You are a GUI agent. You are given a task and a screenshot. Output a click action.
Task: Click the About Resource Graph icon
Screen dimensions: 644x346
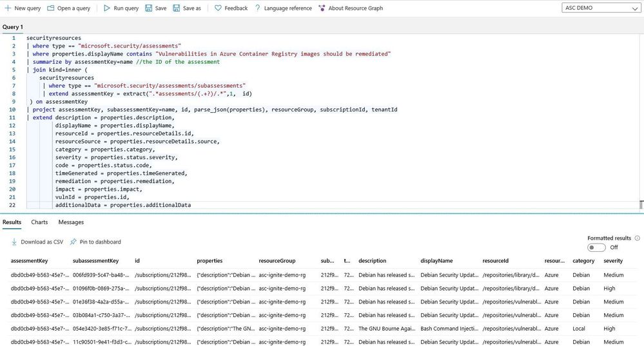(x=322, y=8)
